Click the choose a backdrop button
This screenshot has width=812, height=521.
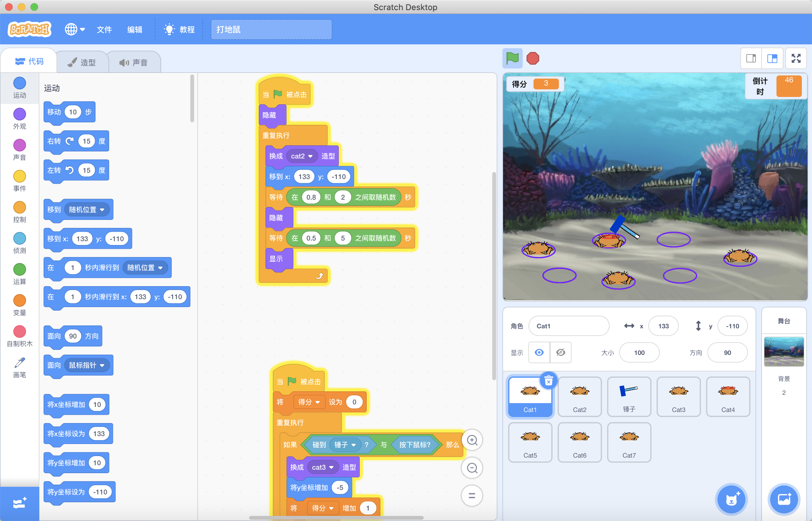tap(783, 499)
